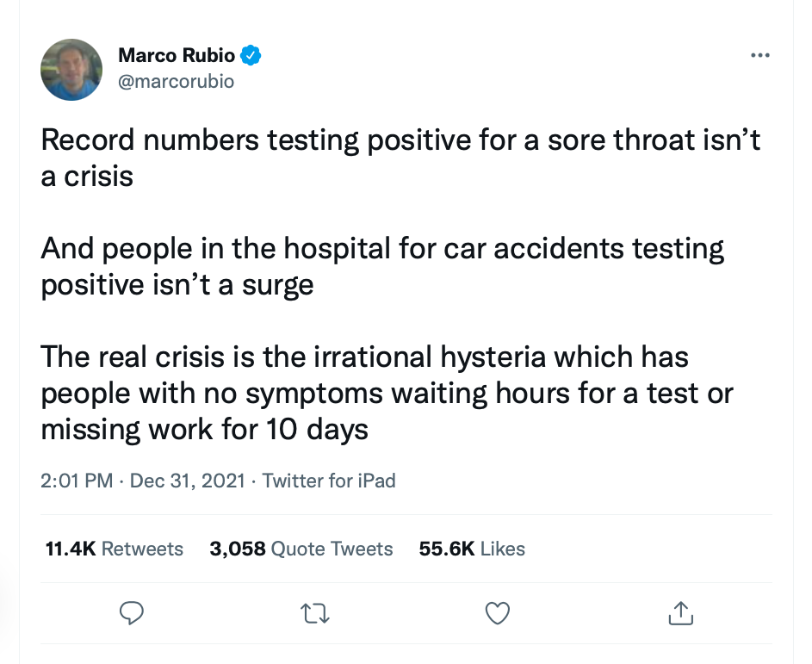Open the @marcorubio handle link
The image size is (812, 664).
tap(176, 81)
